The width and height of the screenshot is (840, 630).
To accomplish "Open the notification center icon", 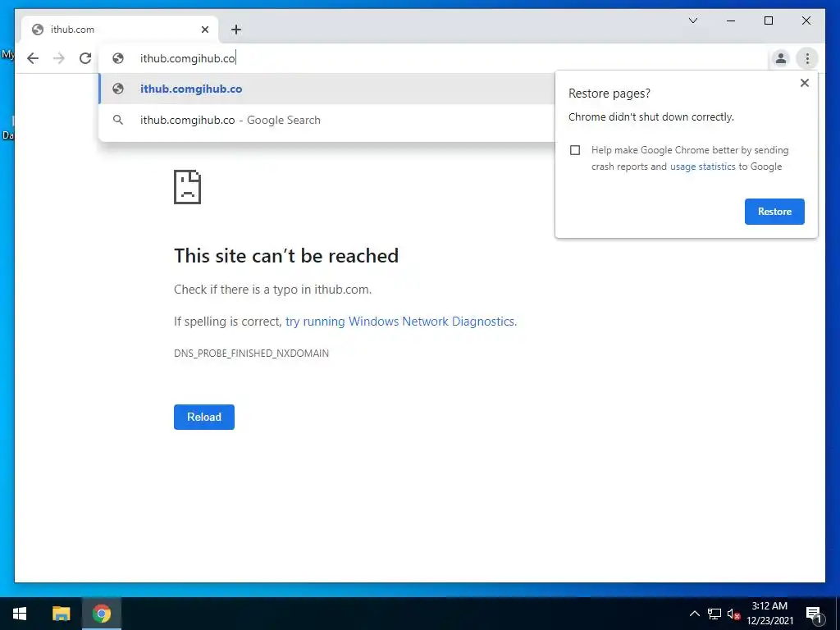I will tap(814, 614).
